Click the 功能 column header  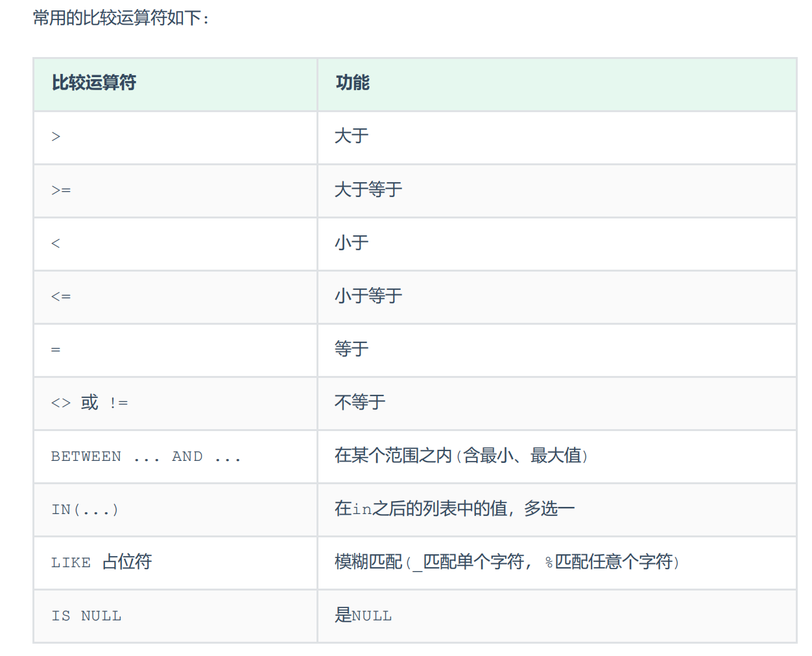(557, 84)
